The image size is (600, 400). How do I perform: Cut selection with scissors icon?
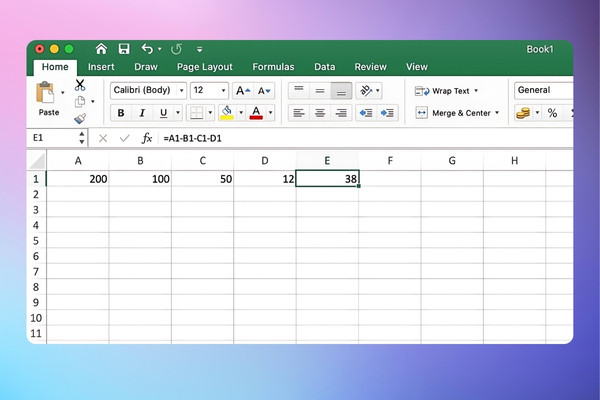[80, 85]
